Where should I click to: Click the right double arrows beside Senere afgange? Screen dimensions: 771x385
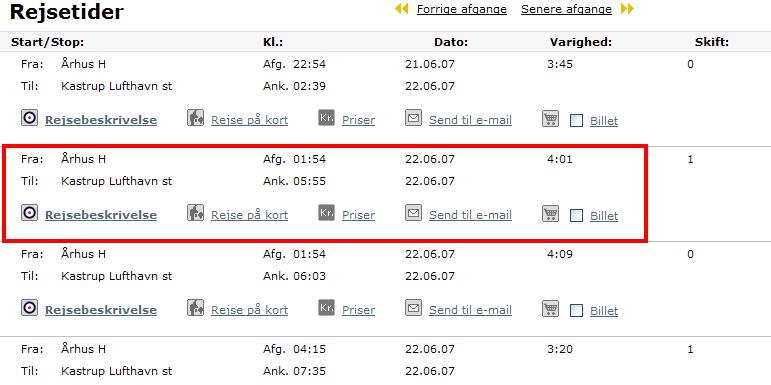coord(627,9)
